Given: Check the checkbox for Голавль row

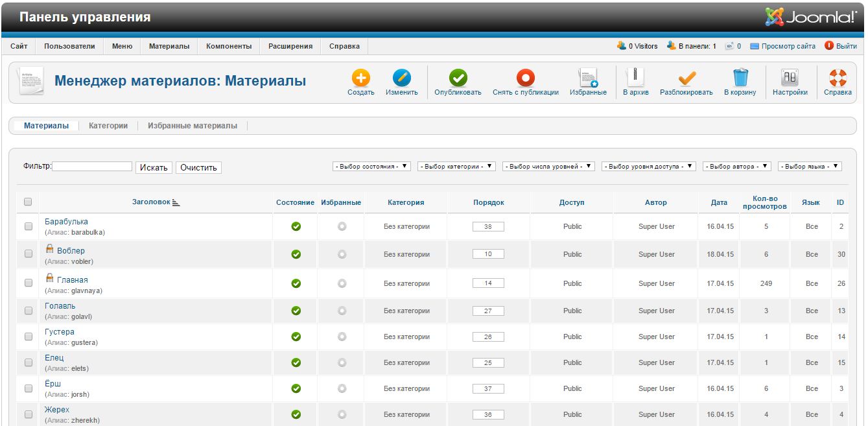Looking at the screenshot, I should 28,311.
